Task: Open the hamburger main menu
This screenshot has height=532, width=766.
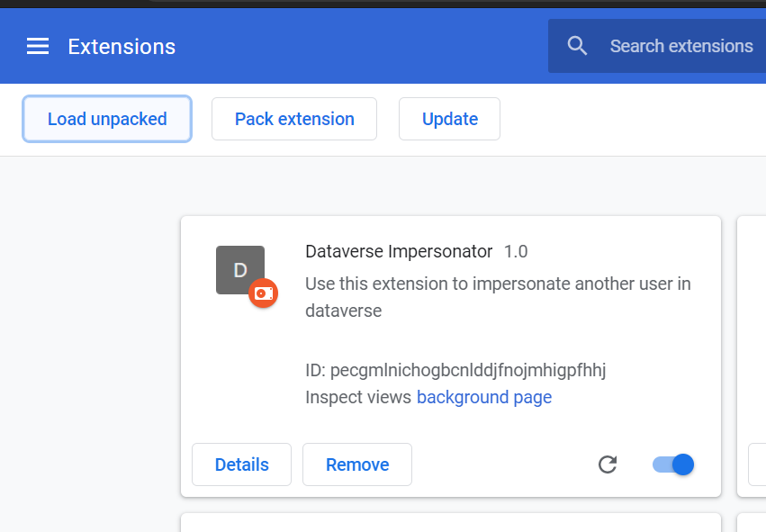Action: coord(38,47)
